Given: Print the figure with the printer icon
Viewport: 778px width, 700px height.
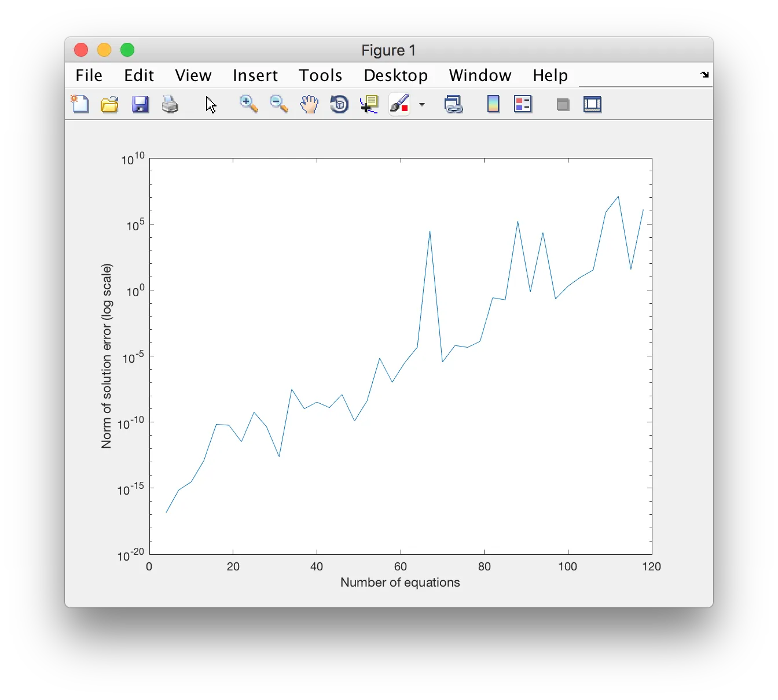Looking at the screenshot, I should [x=170, y=105].
